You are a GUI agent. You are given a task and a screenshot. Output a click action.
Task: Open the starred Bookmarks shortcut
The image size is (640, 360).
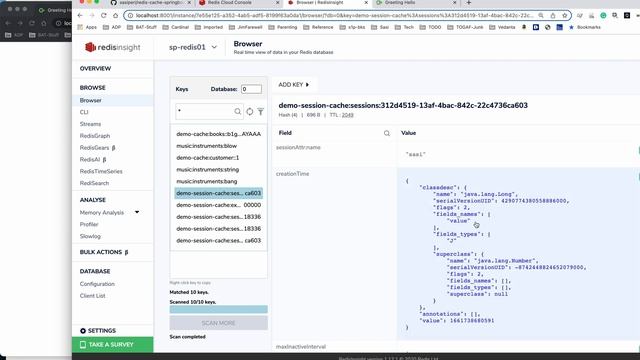(585, 27)
